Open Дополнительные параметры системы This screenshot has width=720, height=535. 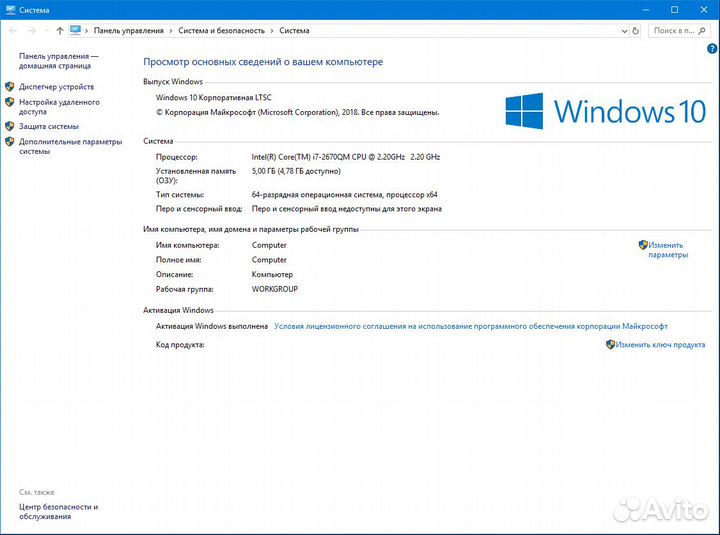point(71,146)
